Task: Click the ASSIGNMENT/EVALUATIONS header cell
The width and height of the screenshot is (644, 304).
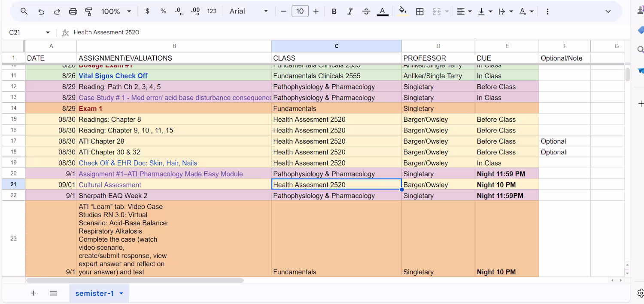Action: (x=174, y=58)
